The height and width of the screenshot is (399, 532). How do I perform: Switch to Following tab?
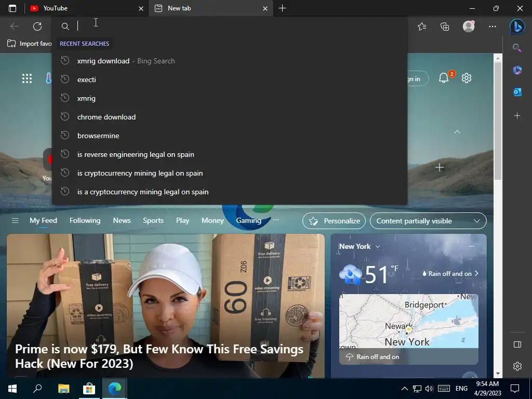pyautogui.click(x=85, y=220)
